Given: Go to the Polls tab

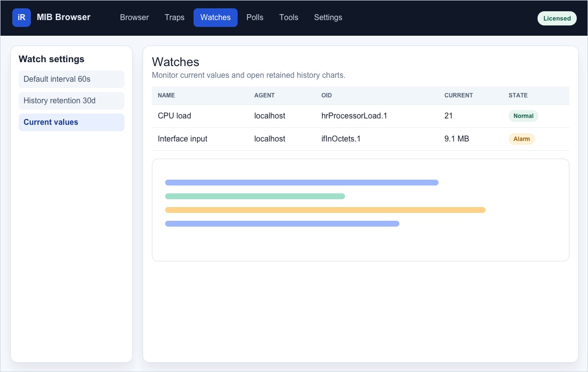Looking at the screenshot, I should (255, 18).
